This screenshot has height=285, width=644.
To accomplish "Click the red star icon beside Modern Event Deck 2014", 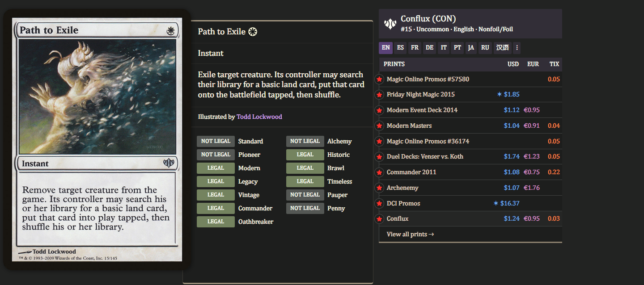I will coord(379,110).
